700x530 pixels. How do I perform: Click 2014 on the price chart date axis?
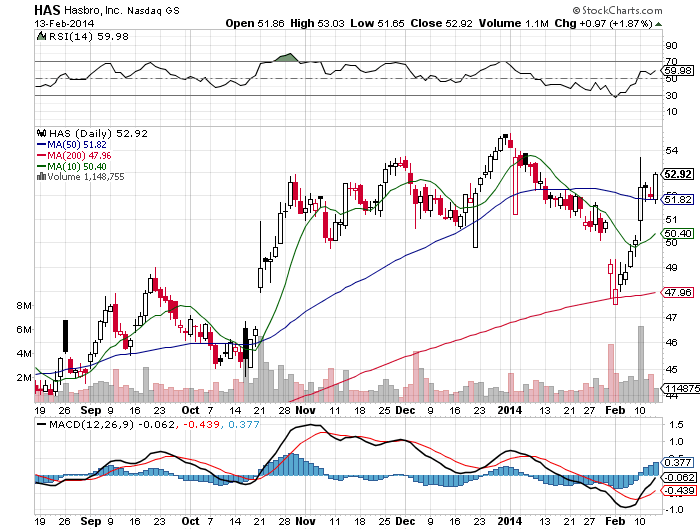coord(510,410)
